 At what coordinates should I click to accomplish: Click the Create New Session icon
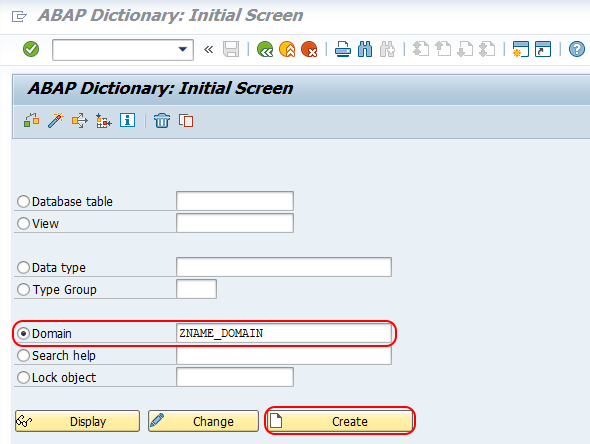coord(521,49)
